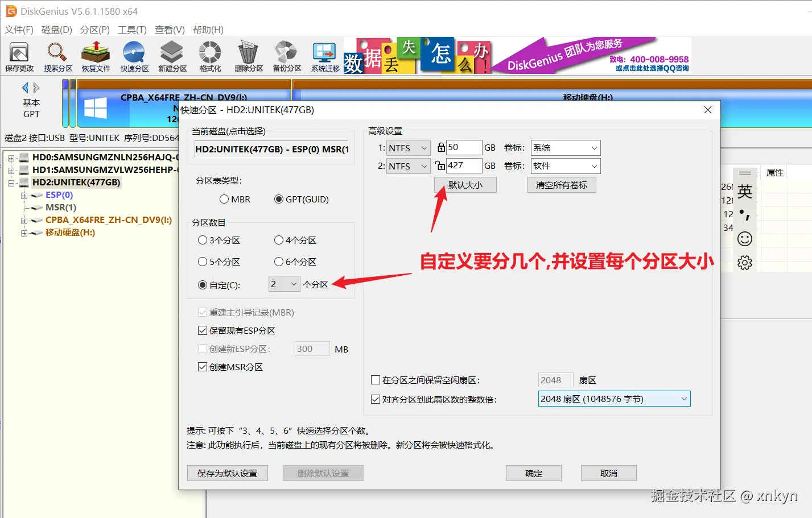Click Save as Default Settings (保存为默认设置)
The width and height of the screenshot is (812, 518).
pyautogui.click(x=228, y=473)
